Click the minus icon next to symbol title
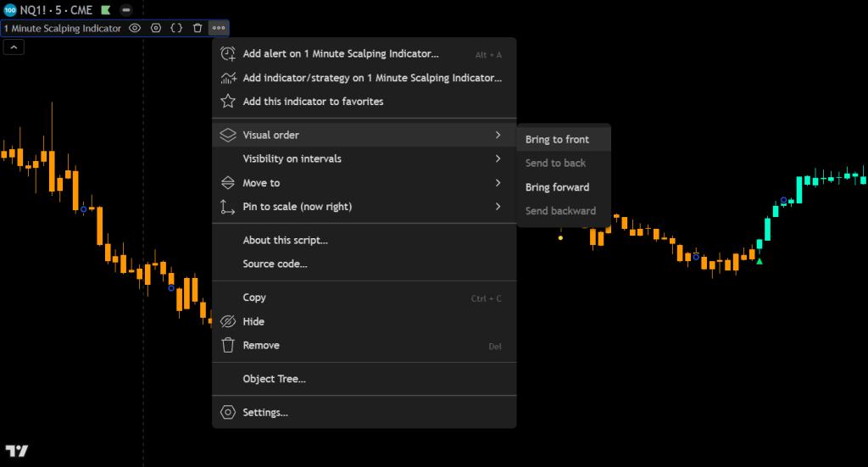 pyautogui.click(x=126, y=10)
